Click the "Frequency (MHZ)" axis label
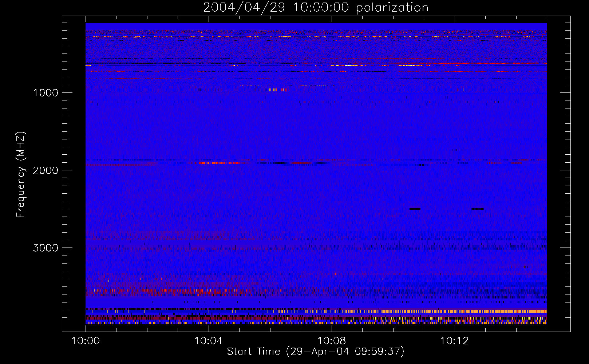This screenshot has width=589, height=364. tap(21, 175)
